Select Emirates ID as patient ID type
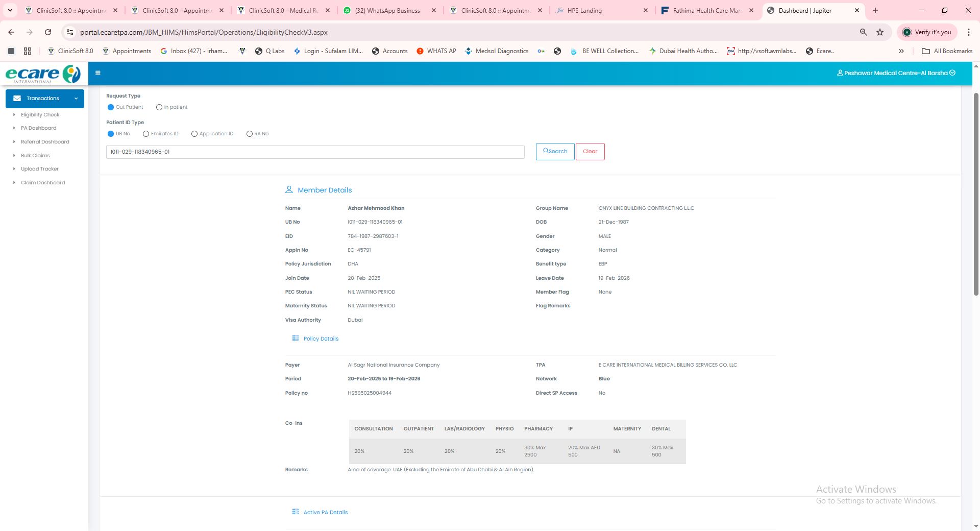The image size is (980, 531). [146, 134]
